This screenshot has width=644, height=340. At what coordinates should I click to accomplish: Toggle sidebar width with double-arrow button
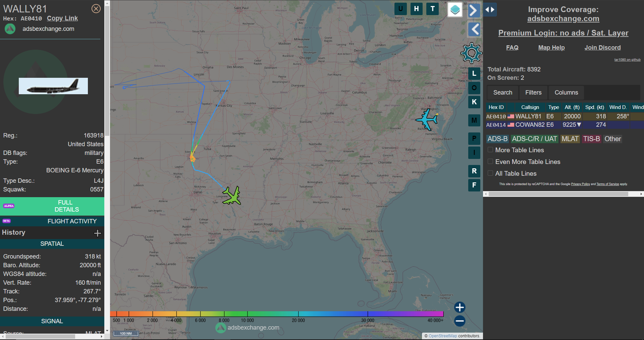click(x=490, y=9)
